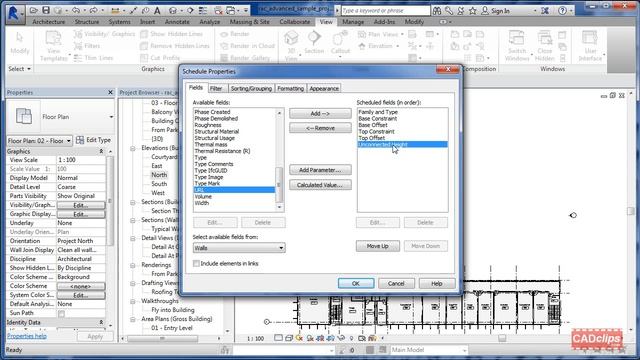Switch to the Sorting/Grouping tab
This screenshot has width=640, height=360.
click(251, 89)
